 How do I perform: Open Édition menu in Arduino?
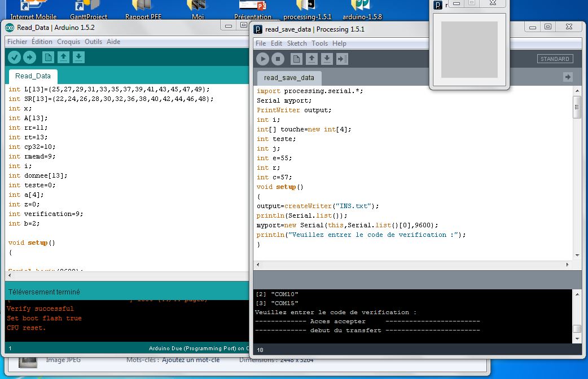42,42
